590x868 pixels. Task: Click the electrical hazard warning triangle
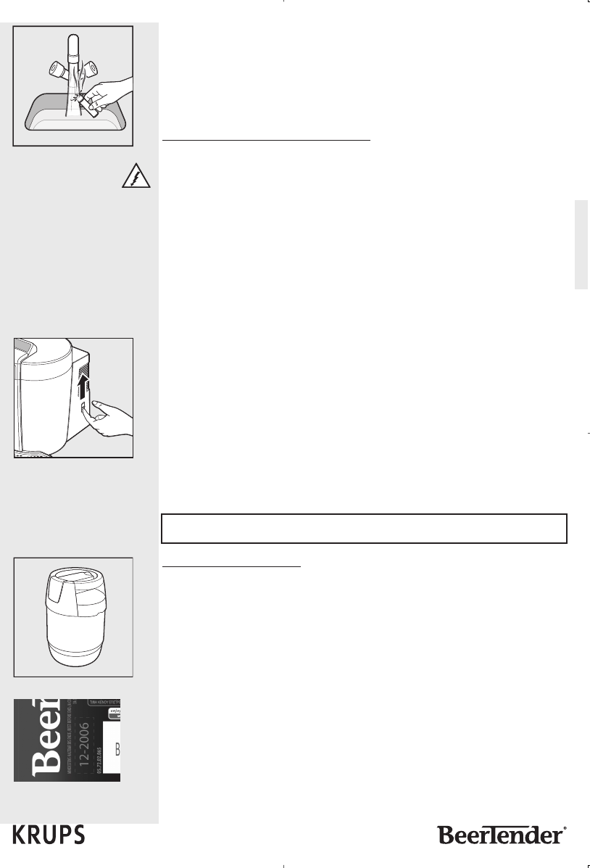pos(136,175)
